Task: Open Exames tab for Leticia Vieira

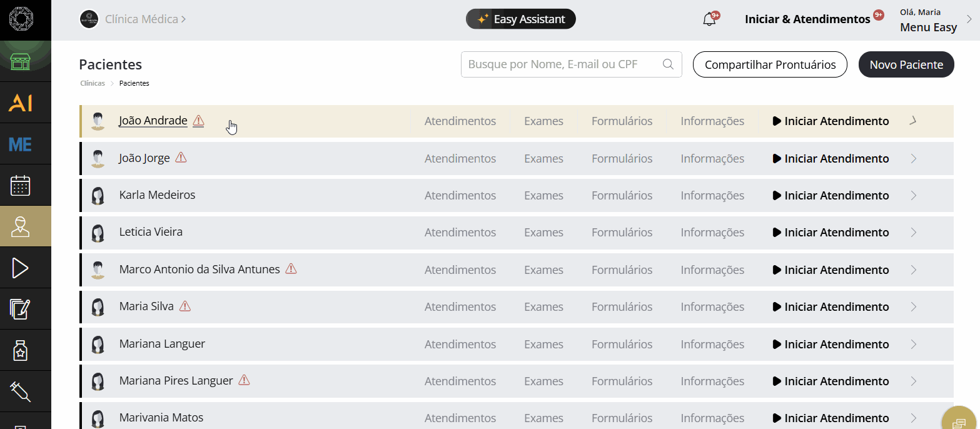Action: pos(543,233)
